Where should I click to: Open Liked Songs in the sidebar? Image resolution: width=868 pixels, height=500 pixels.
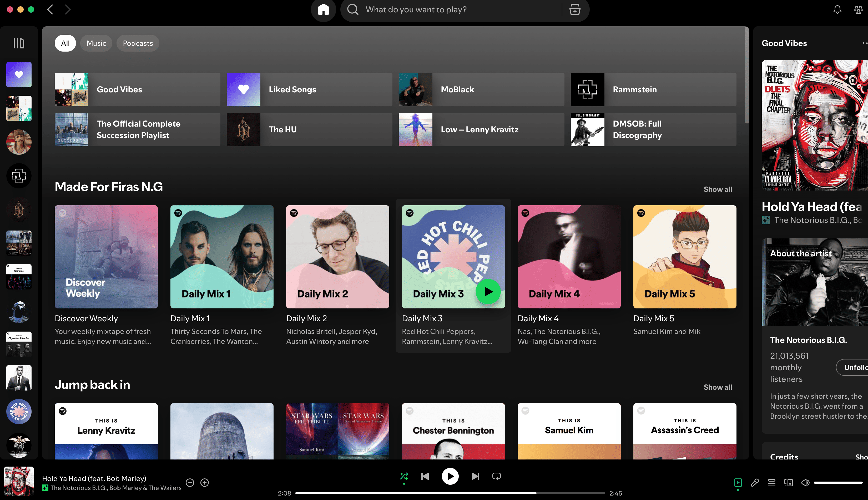point(19,74)
